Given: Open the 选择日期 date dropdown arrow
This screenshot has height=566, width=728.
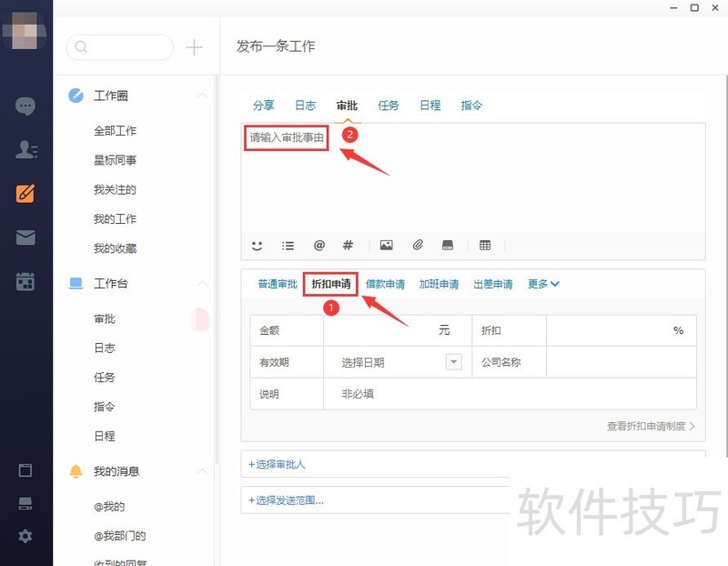Looking at the screenshot, I should coord(453,361).
